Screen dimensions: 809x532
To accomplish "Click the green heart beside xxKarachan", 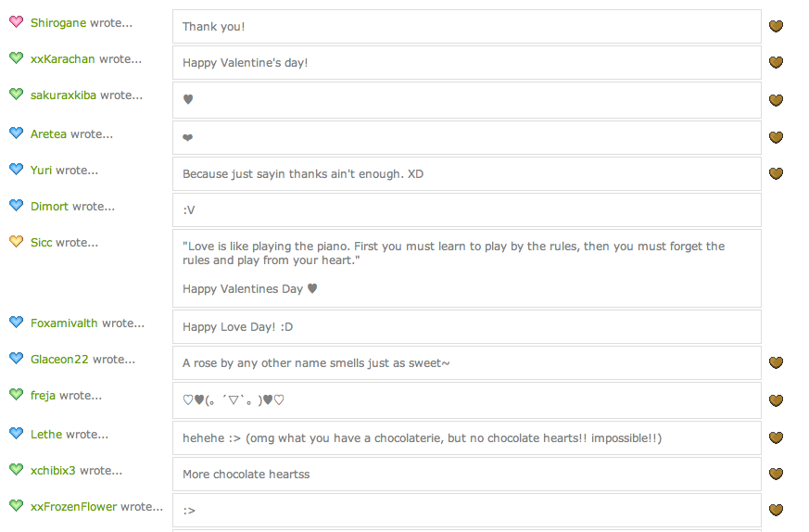I will 16,58.
